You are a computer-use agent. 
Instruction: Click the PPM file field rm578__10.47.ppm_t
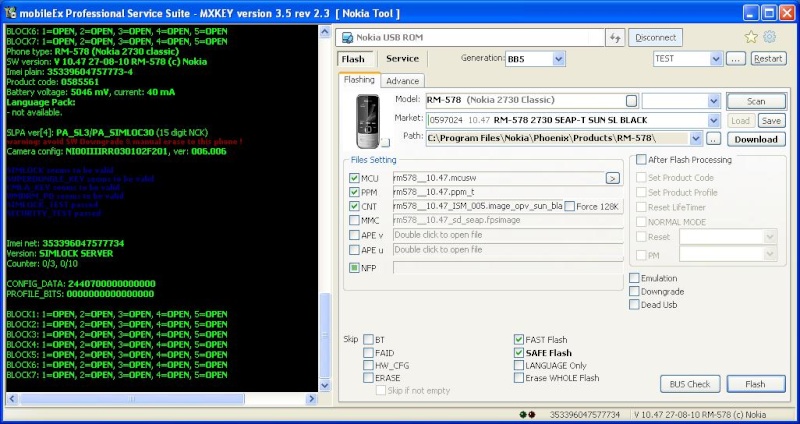coord(508,192)
